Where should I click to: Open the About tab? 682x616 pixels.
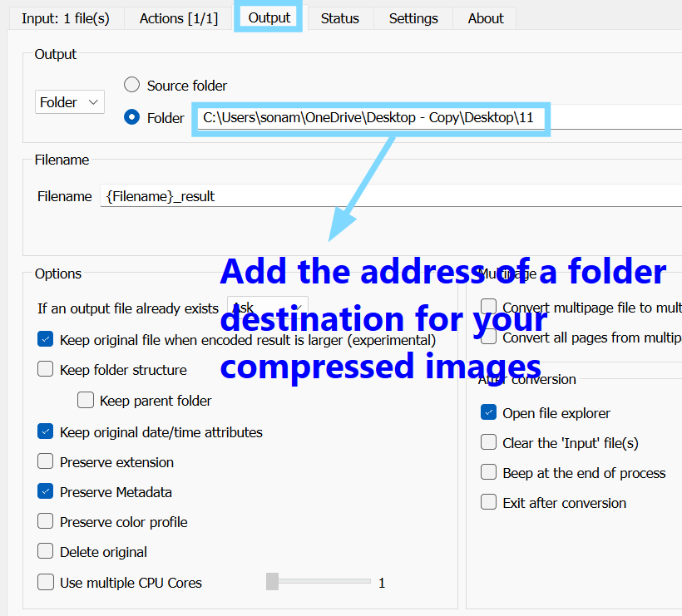486,18
